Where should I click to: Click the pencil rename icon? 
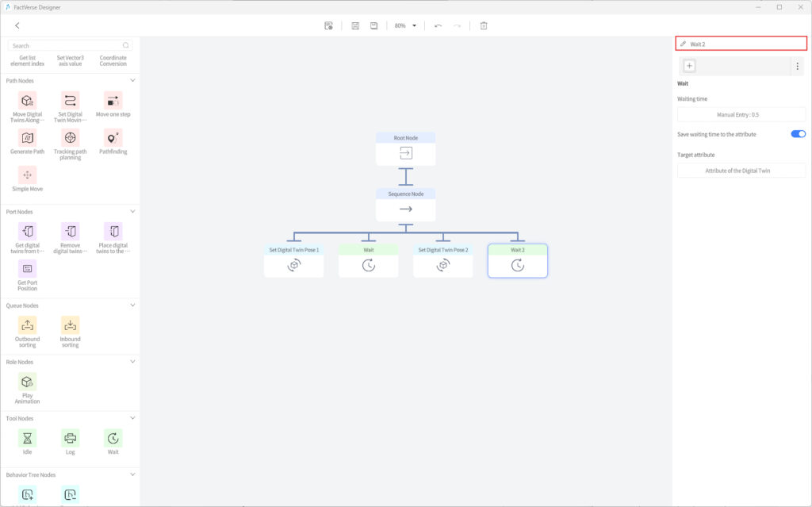point(683,44)
